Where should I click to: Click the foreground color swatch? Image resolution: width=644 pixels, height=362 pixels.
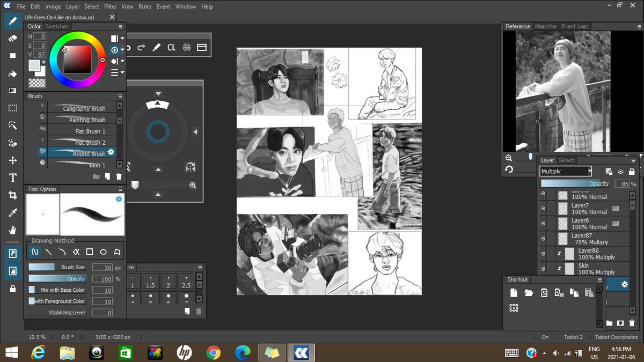click(x=34, y=65)
